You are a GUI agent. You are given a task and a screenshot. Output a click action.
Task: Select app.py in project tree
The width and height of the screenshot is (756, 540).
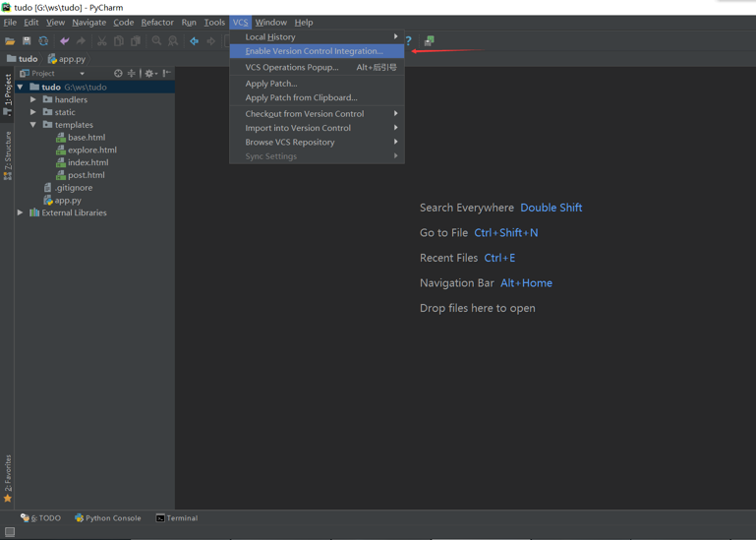[x=63, y=201]
